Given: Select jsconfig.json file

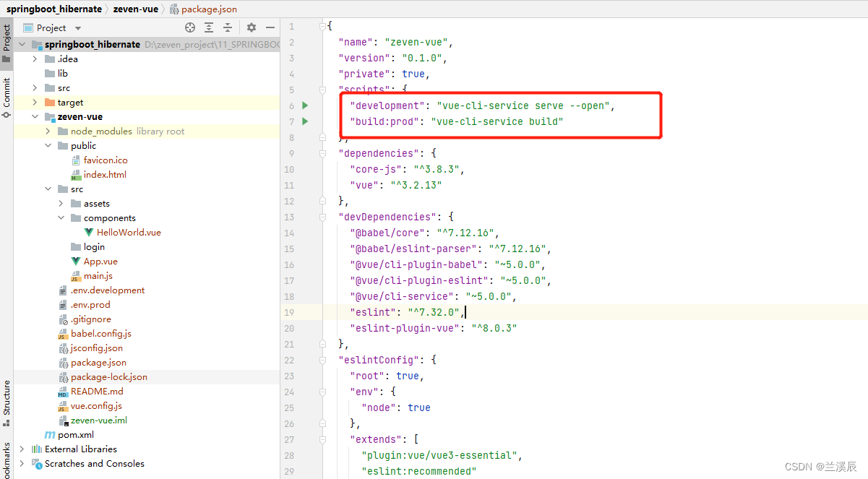Looking at the screenshot, I should coord(90,348).
